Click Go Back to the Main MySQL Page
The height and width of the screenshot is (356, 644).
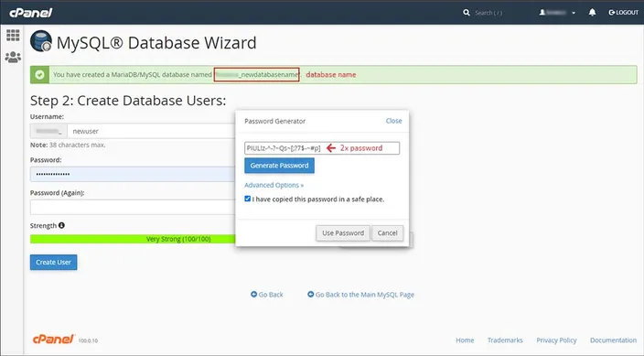[361, 295]
